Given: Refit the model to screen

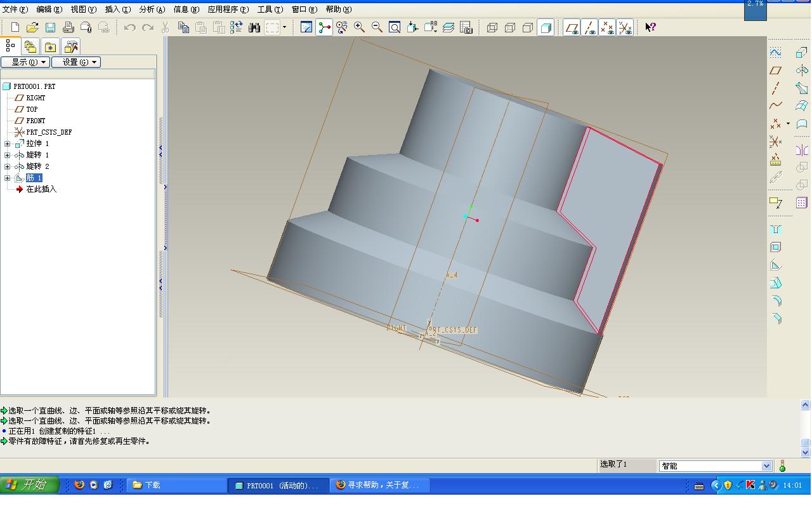Looking at the screenshot, I should (395, 27).
